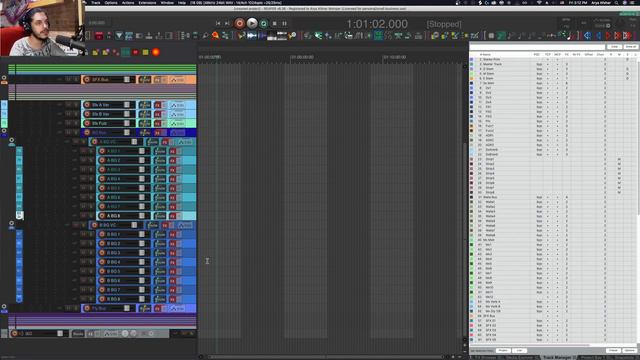The width and height of the screenshot is (640, 360).
Task: Click the transport Play button
Action: (252, 23)
